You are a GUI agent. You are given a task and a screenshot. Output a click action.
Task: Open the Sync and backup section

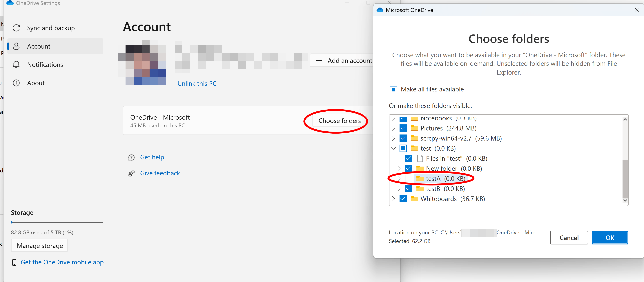coord(51,28)
